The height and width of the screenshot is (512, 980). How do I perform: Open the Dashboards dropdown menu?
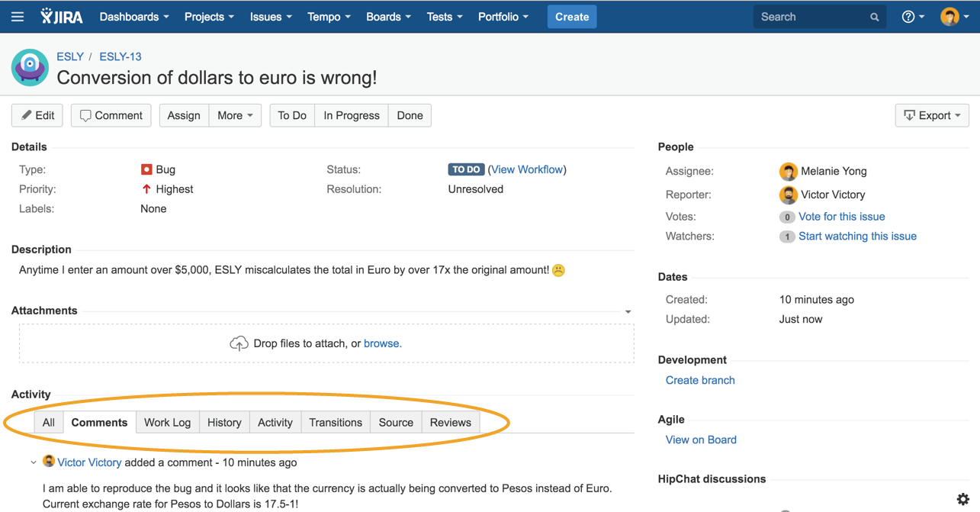[134, 17]
